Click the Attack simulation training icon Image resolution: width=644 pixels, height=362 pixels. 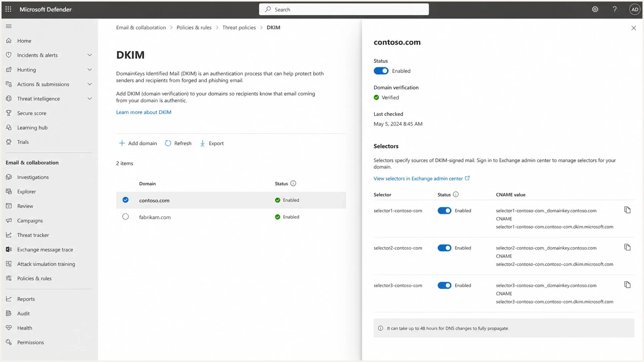click(9, 264)
